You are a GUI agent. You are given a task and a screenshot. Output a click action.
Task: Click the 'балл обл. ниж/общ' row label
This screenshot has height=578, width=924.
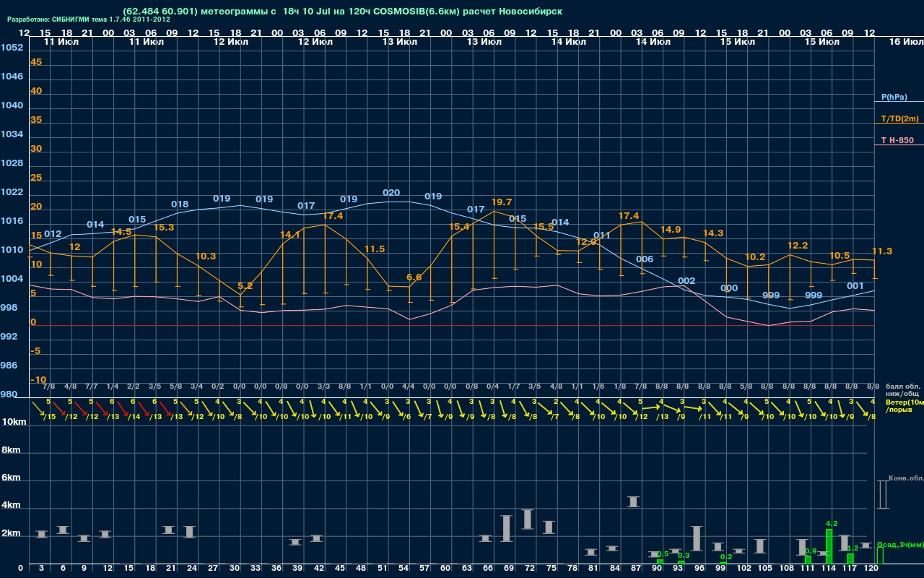902,390
